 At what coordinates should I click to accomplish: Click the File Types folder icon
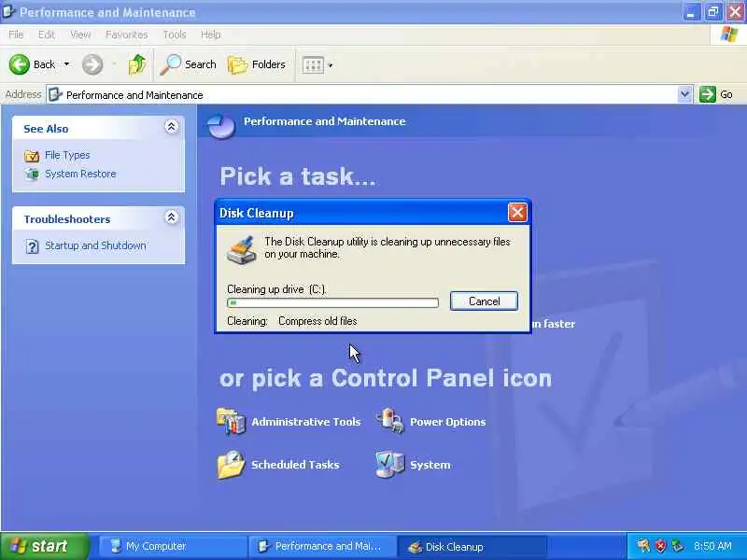(32, 156)
